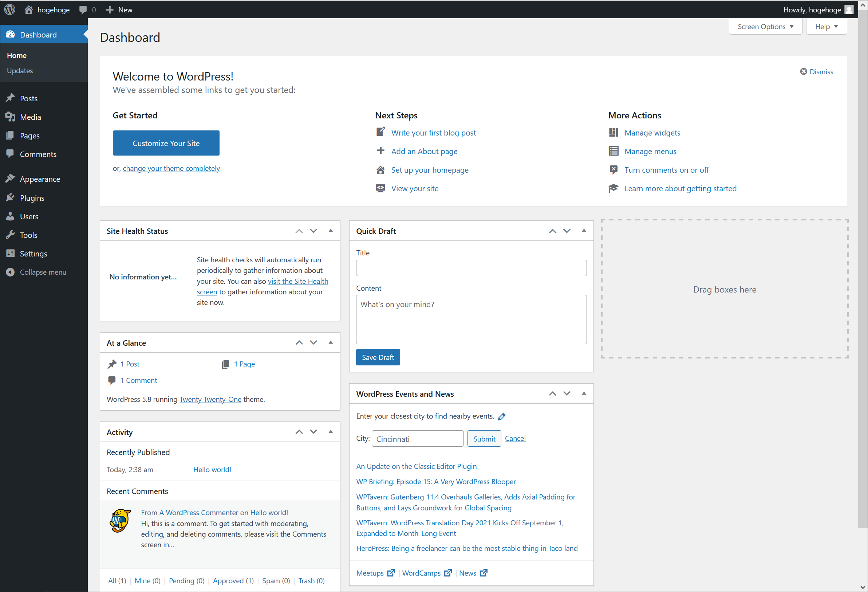Move Quick Draft box down
The height and width of the screenshot is (592, 868).
pos(567,231)
